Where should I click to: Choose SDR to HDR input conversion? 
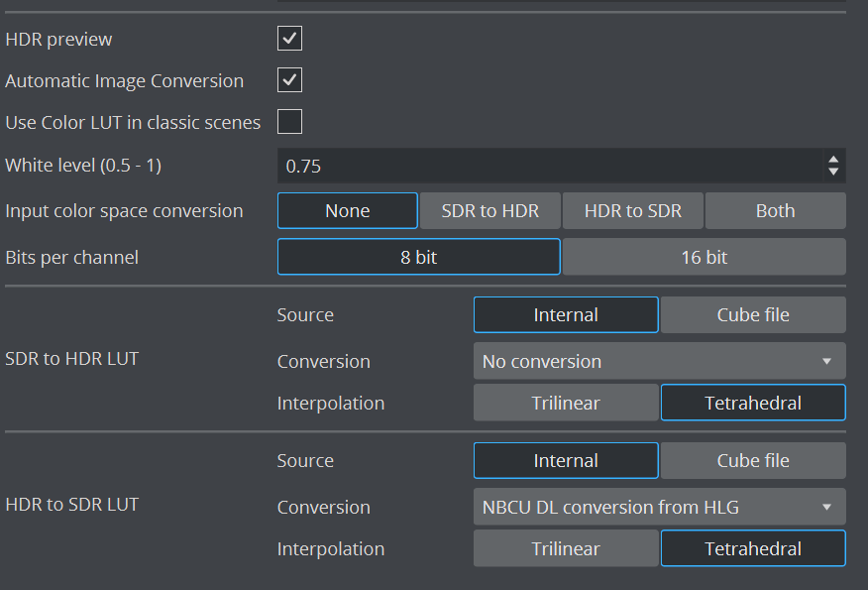point(489,210)
